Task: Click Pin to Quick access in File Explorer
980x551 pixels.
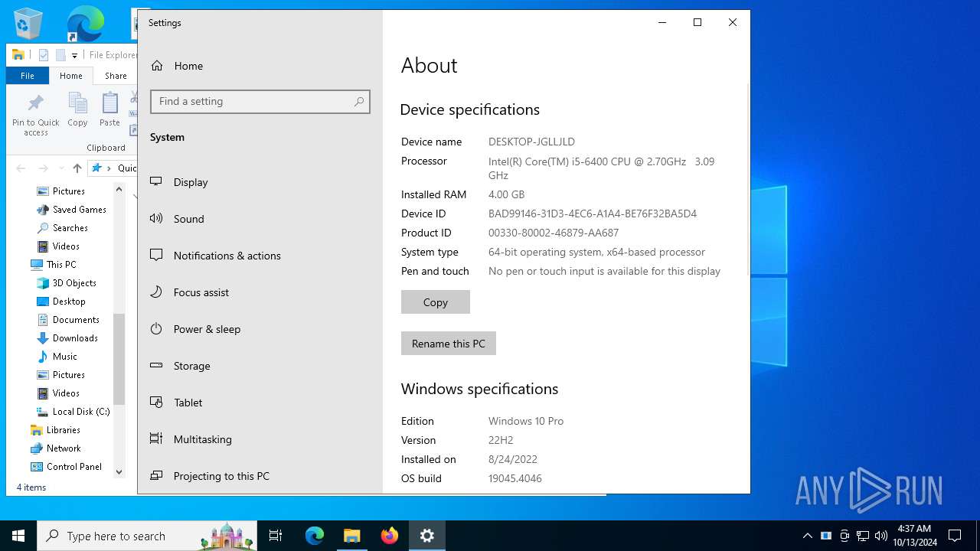Action: (35, 115)
